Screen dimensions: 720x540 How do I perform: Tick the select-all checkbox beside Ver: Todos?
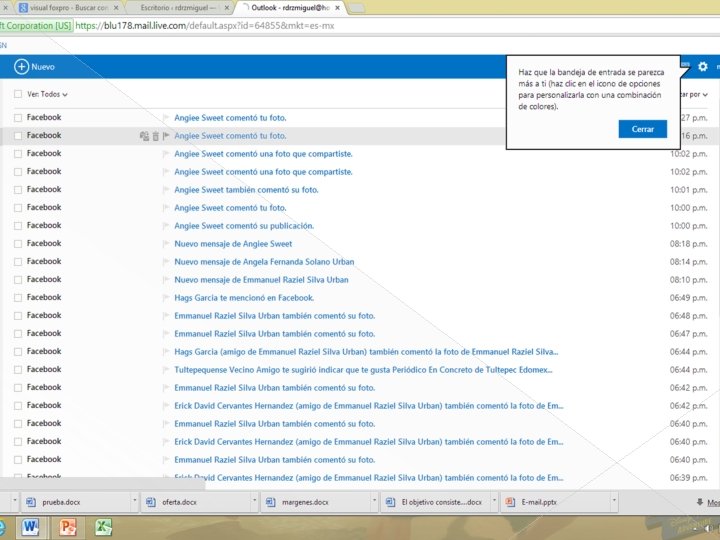18,94
